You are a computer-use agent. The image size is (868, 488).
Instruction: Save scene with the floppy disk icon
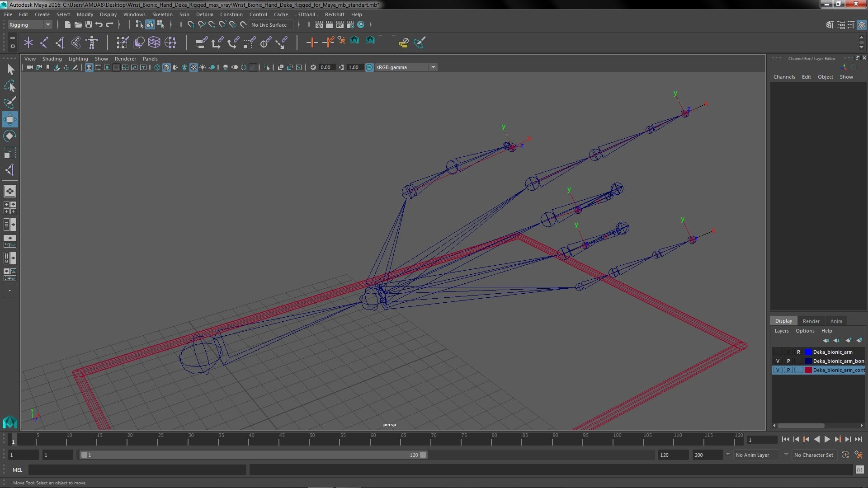click(88, 25)
